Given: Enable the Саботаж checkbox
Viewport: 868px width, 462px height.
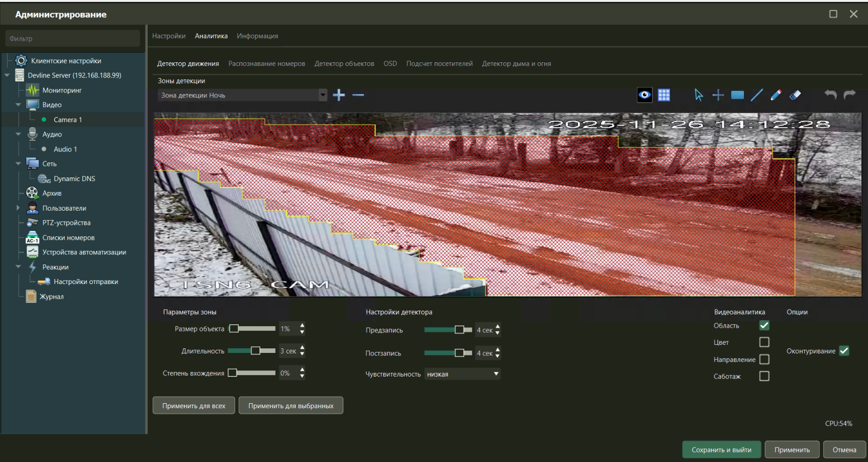Looking at the screenshot, I should click(764, 376).
